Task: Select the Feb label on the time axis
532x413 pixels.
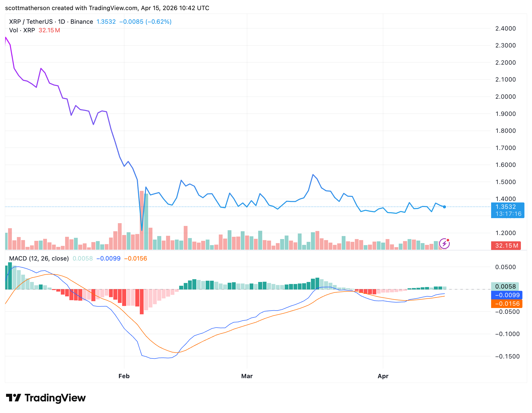Action: (124, 376)
